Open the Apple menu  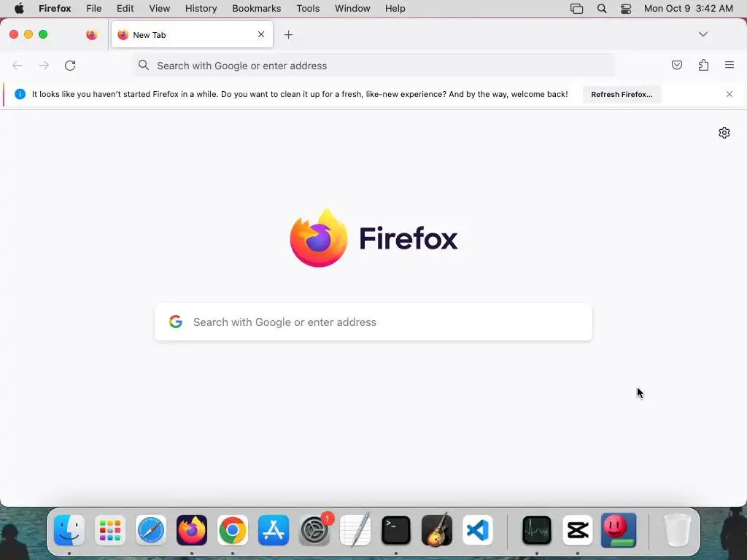(19, 9)
